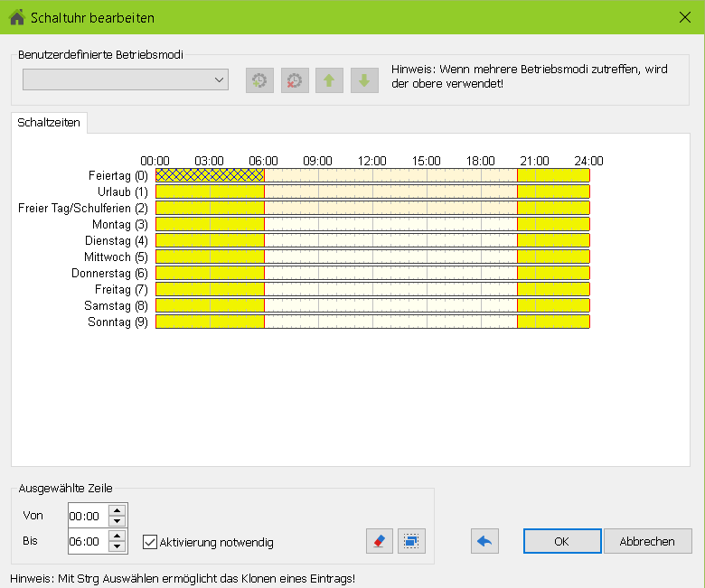This screenshot has height=588, width=705.
Task: Click the Donnerstag (6) row label
Action: coord(109,273)
